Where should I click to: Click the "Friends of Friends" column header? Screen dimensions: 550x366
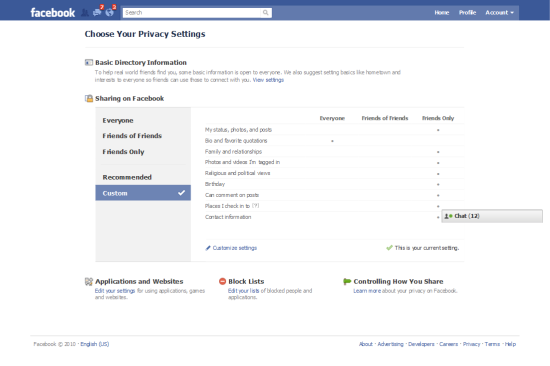coord(385,118)
